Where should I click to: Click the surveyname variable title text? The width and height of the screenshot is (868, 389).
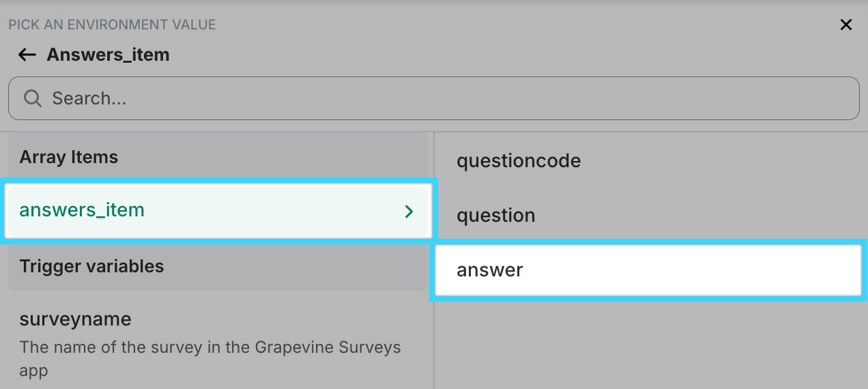pos(75,319)
